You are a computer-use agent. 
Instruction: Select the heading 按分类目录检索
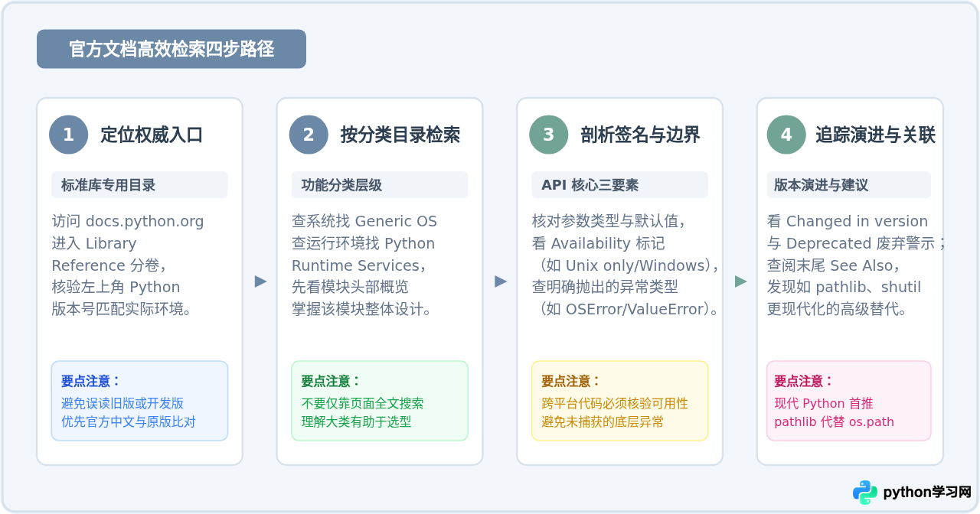coord(400,135)
